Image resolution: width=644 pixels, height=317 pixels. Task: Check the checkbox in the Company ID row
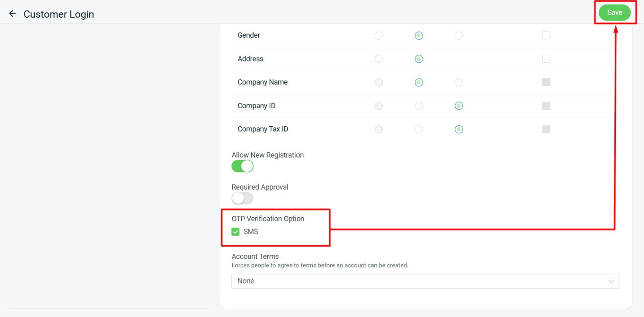tap(546, 106)
